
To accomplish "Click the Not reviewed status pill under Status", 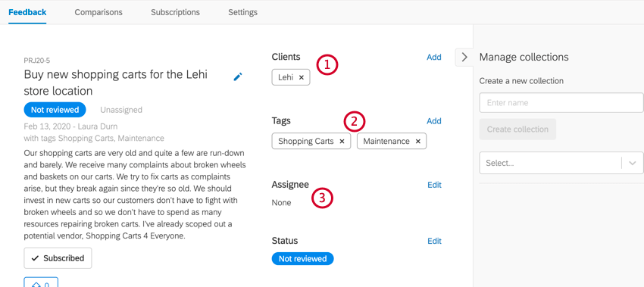I will click(x=303, y=259).
